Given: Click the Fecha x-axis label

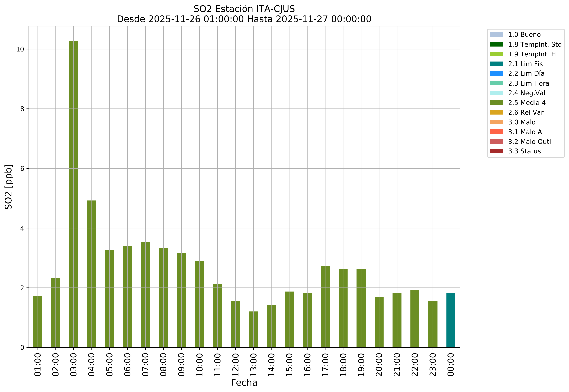Looking at the screenshot, I should click(244, 383).
